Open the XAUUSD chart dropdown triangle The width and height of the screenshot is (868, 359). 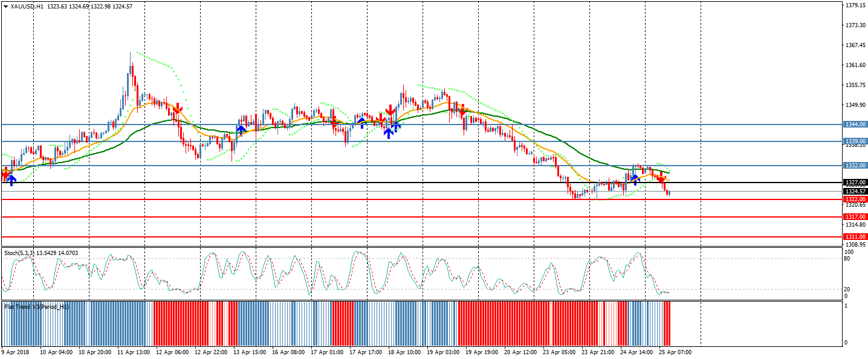(x=5, y=6)
